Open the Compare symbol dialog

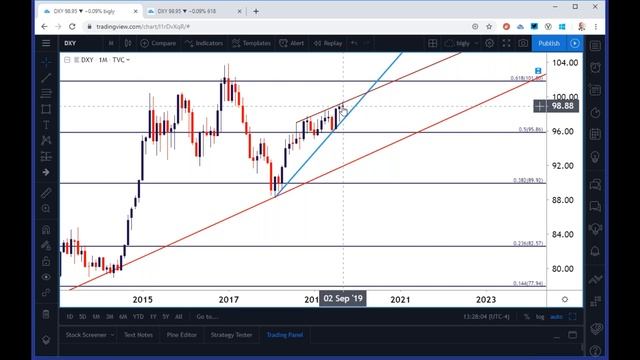click(158, 43)
